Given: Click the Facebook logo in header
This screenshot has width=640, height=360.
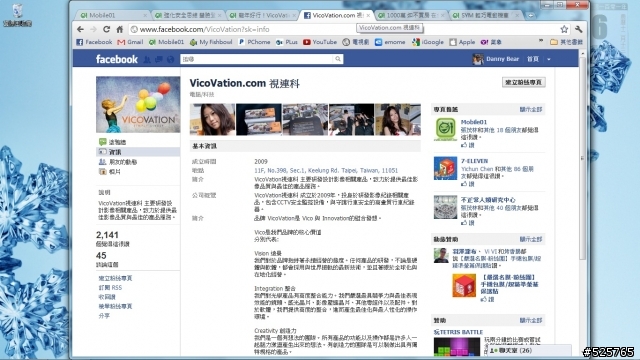Looking at the screenshot, I should tap(117, 59).
